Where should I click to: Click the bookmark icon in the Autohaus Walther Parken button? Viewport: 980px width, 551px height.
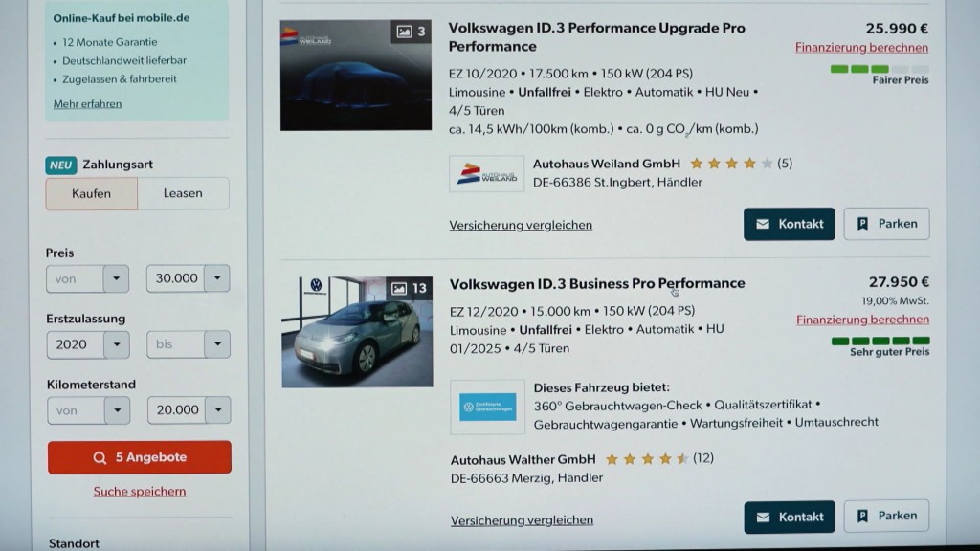tap(862, 516)
